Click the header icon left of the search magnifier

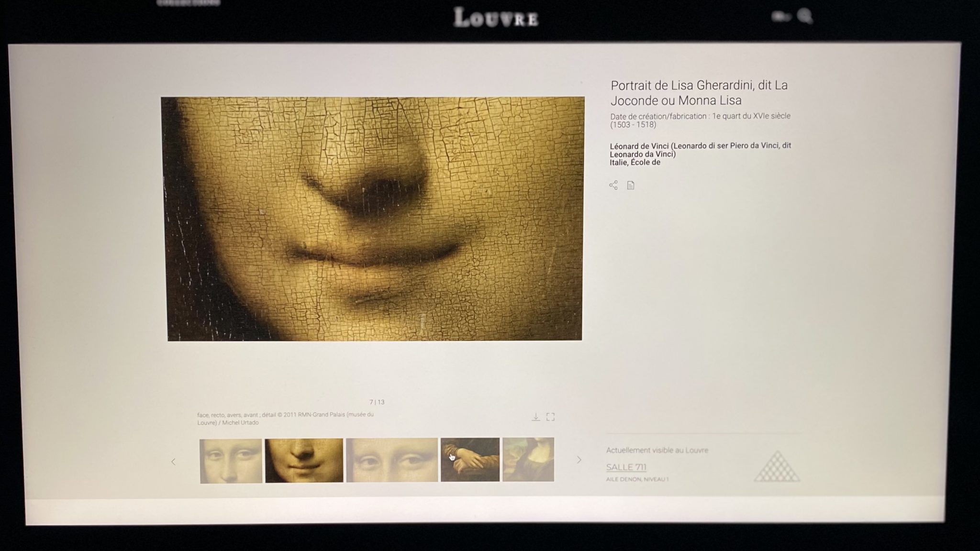pyautogui.click(x=780, y=17)
